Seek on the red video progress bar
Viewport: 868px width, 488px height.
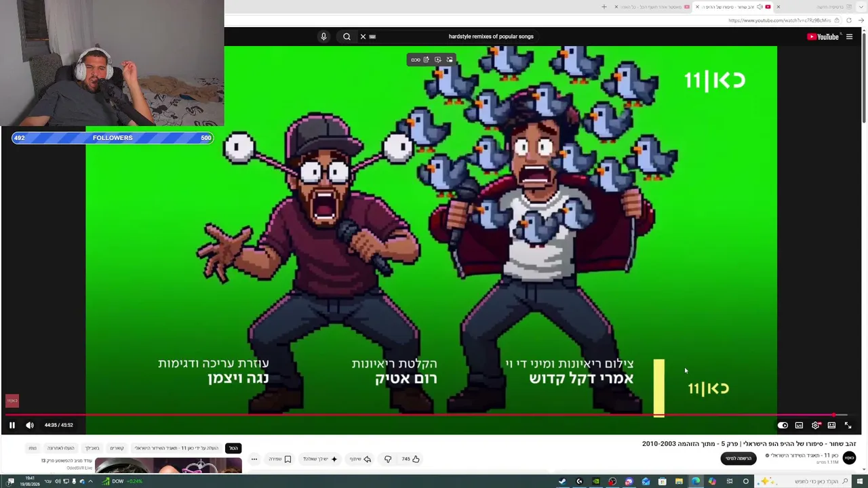(x=426, y=415)
